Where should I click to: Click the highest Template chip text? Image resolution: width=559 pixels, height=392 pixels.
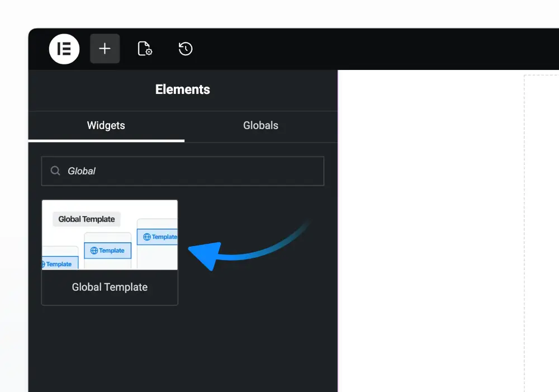[x=164, y=237]
